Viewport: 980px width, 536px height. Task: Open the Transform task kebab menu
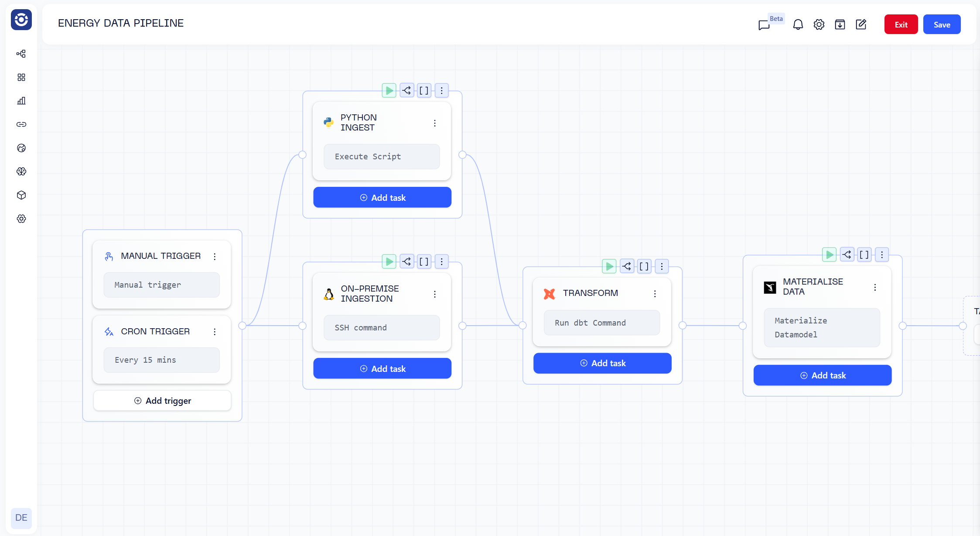tap(655, 294)
